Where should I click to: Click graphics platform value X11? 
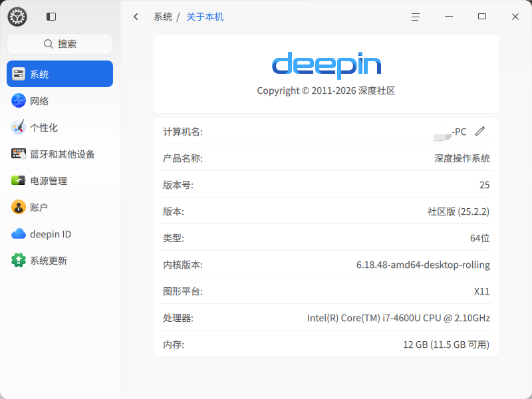tap(481, 291)
